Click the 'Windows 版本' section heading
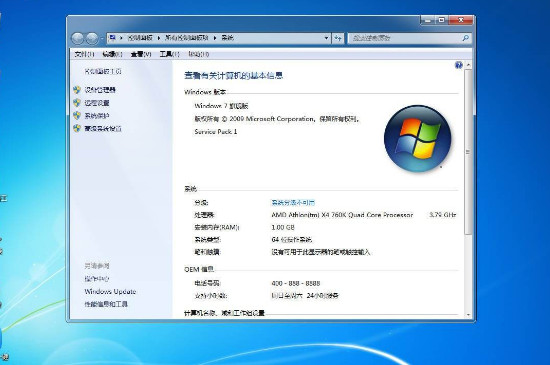Viewport: 550px width, 365px height. [x=205, y=92]
